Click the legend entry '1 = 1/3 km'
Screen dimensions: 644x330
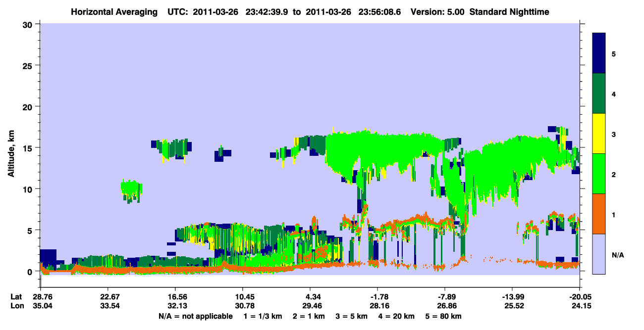point(262,316)
